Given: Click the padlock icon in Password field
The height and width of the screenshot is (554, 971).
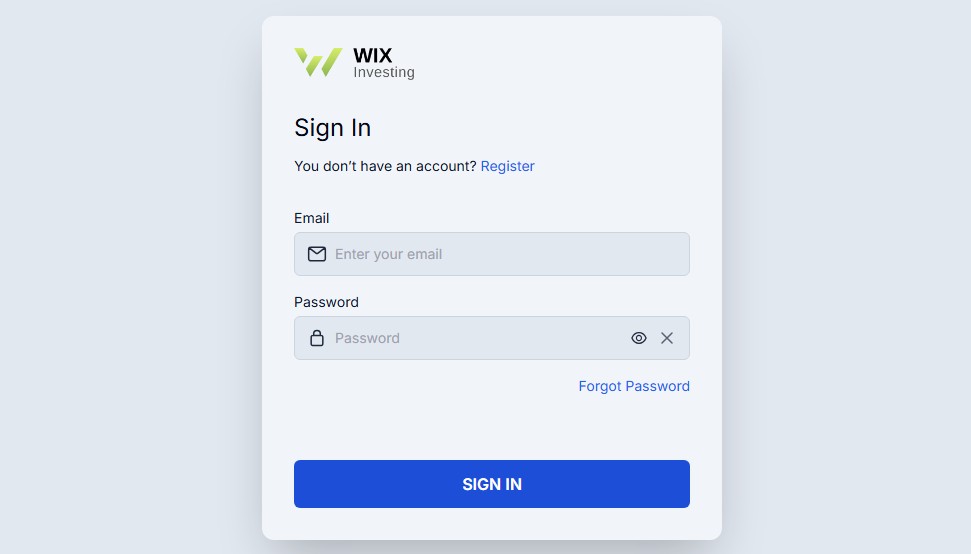Looking at the screenshot, I should point(317,338).
